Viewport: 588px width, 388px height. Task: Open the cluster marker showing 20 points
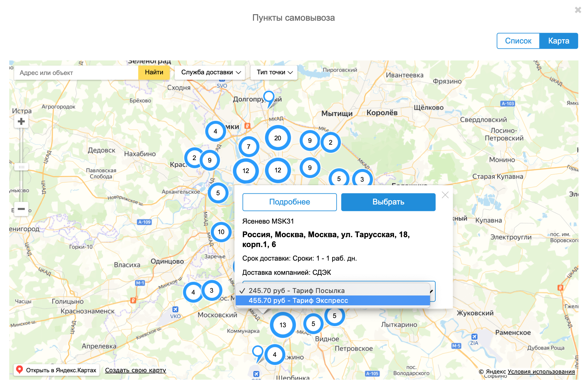(x=277, y=138)
